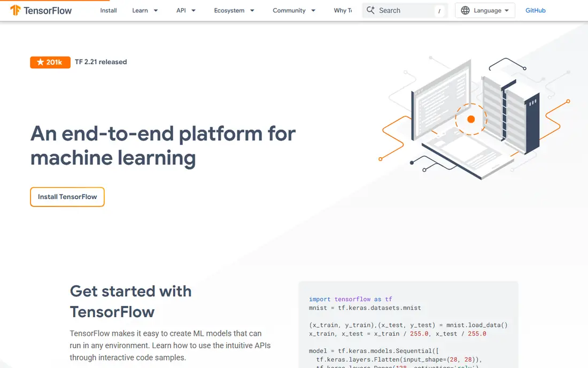Click the layers.Flatten input_shape code line
588x368 pixels.
pyautogui.click(x=399, y=359)
